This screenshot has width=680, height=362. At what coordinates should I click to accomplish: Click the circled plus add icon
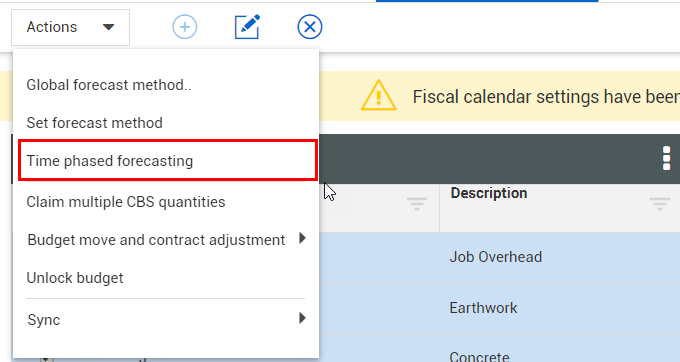coord(185,27)
